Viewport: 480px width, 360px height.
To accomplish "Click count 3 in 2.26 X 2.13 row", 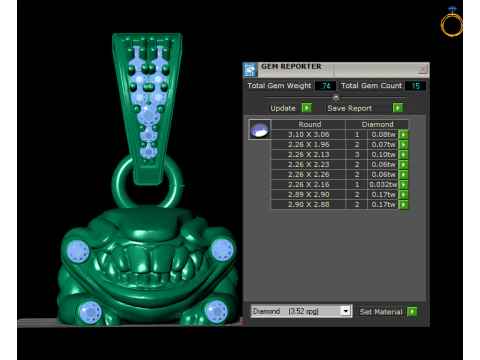I will pyautogui.click(x=357, y=154).
